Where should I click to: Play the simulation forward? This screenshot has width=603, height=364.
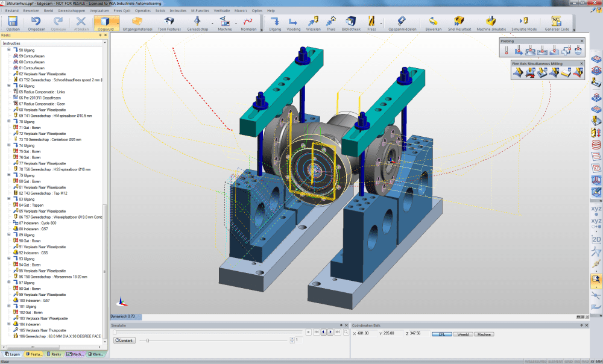(330, 332)
